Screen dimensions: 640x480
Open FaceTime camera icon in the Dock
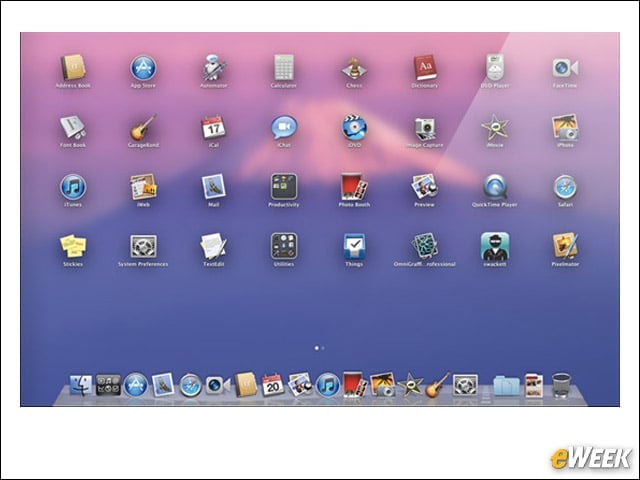coord(218,385)
